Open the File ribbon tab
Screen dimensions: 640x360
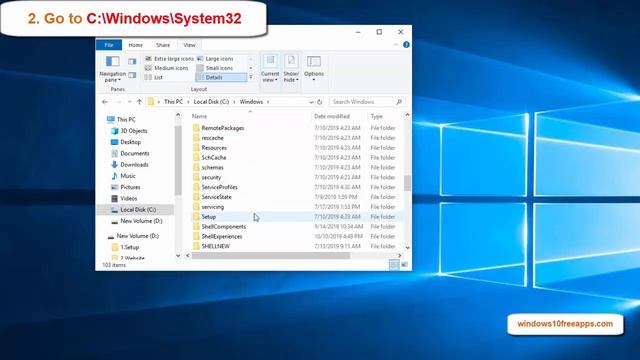(x=109, y=45)
